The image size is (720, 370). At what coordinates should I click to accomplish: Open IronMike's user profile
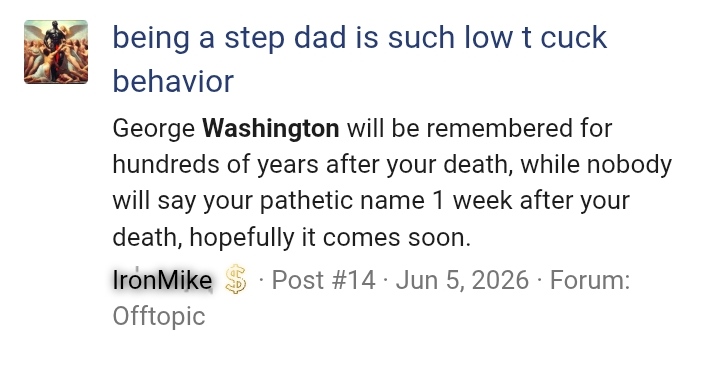163,280
